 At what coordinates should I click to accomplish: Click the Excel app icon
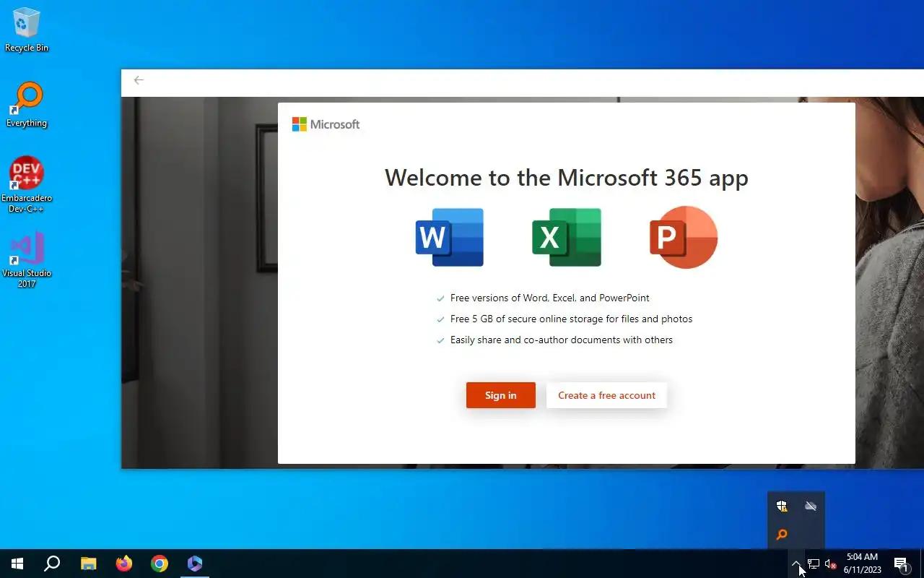[567, 237]
